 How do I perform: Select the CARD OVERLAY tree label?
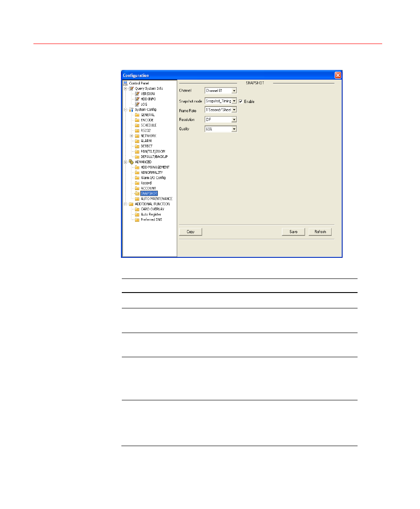153,209
